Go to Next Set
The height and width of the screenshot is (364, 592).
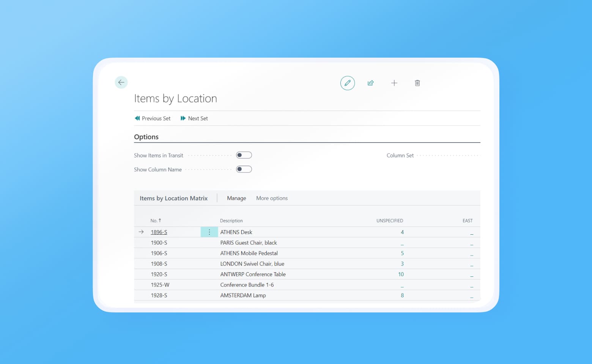click(x=194, y=118)
